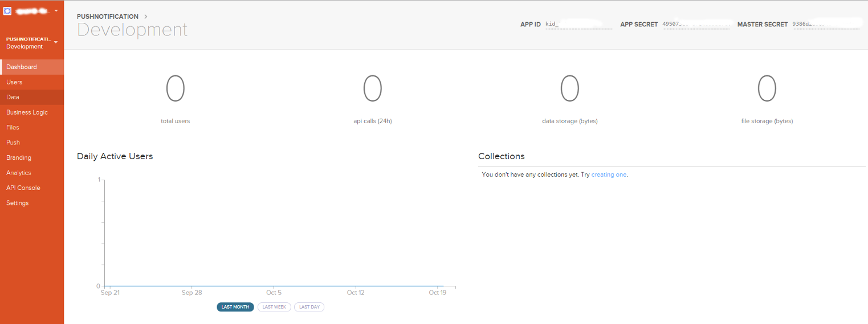Viewport: 868px width, 324px height.
Task: Open the PUSHNOTIFICATION Development environment dropdown
Action: pyautogui.click(x=32, y=43)
